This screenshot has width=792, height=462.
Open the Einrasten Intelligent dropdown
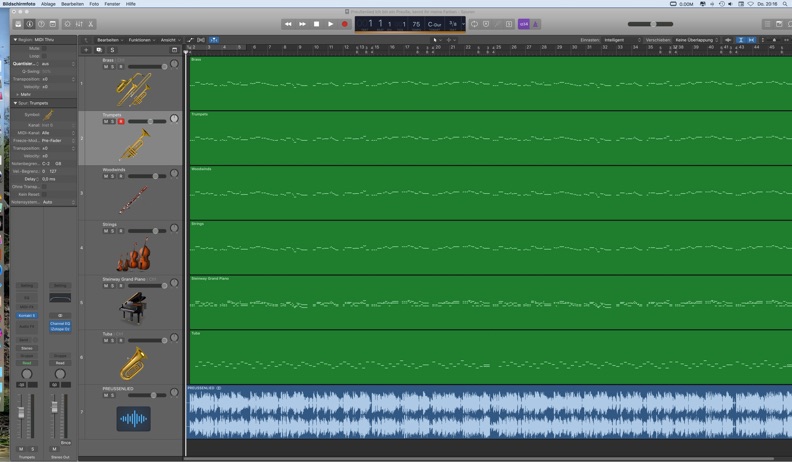tap(622, 40)
